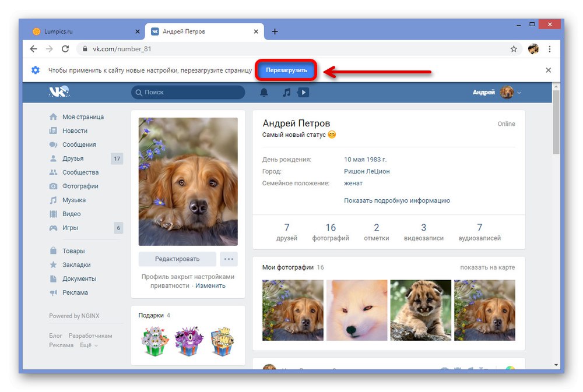The image size is (583, 392).
Task: Click the VK logo in header
Action: (x=59, y=92)
